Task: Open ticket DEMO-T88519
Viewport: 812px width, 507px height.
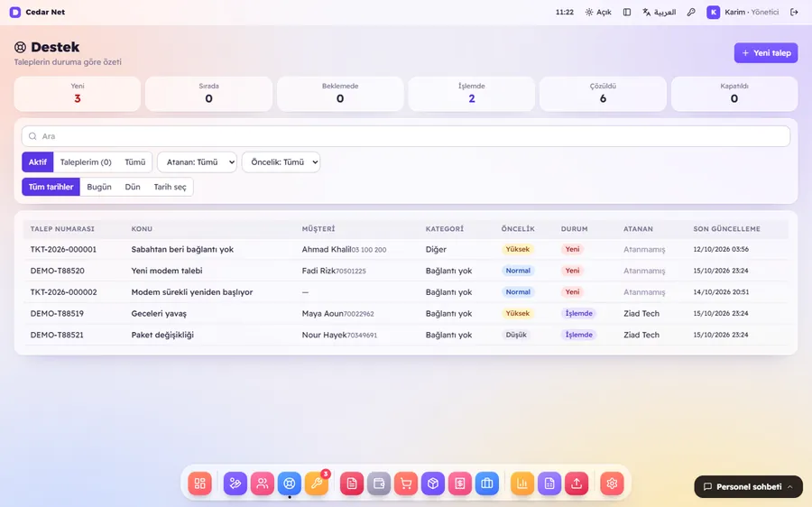Action: point(57,313)
